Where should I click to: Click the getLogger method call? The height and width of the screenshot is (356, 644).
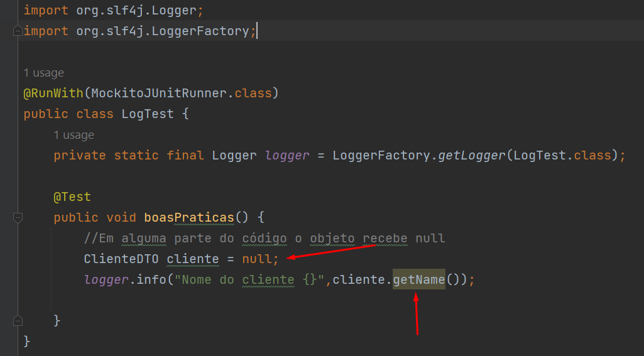[x=471, y=155]
